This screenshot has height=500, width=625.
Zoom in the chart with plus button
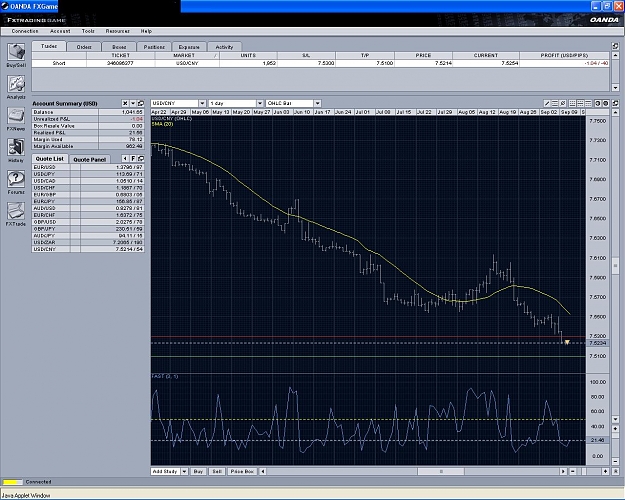(x=605, y=471)
